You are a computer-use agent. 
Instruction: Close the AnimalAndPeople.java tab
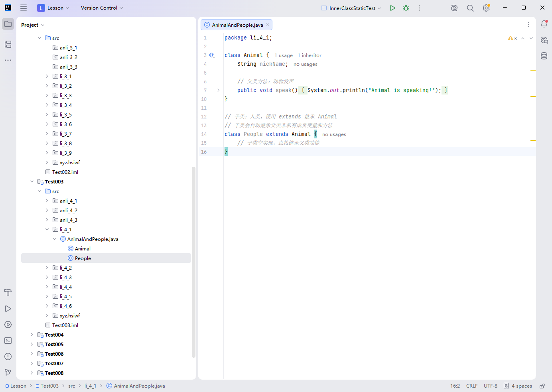(268, 25)
